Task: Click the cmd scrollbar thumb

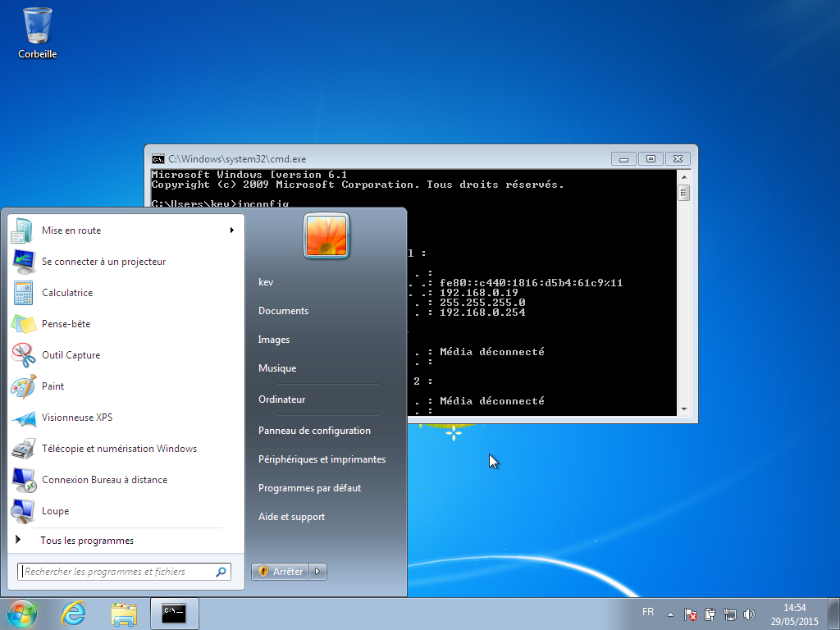Action: [683, 192]
